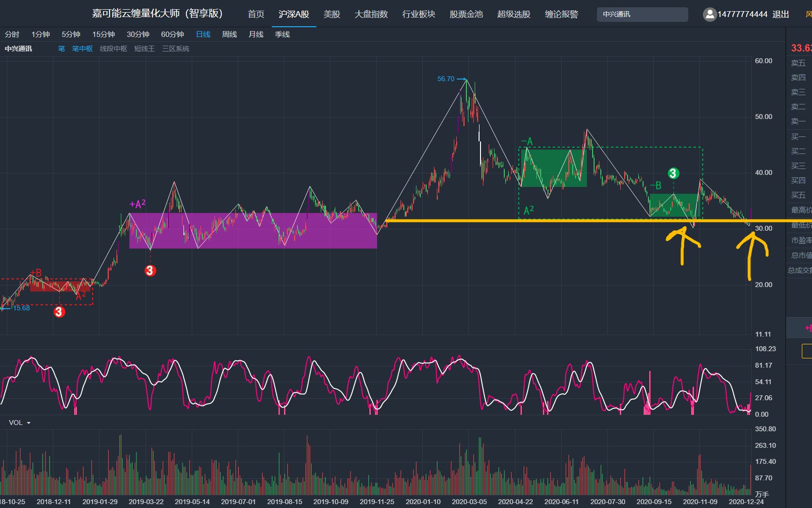Click the green A² label
The height and width of the screenshot is (508, 812).
point(529,210)
